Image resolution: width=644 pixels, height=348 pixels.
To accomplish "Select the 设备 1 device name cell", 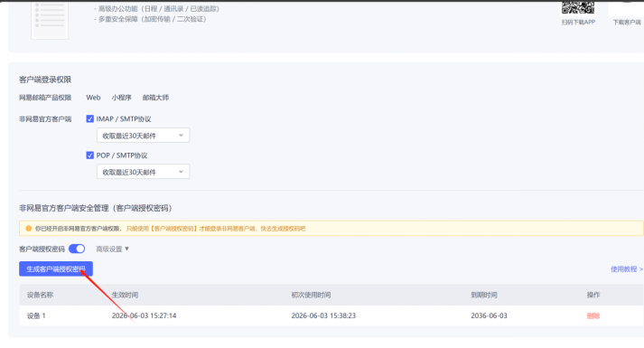I will click(x=36, y=315).
